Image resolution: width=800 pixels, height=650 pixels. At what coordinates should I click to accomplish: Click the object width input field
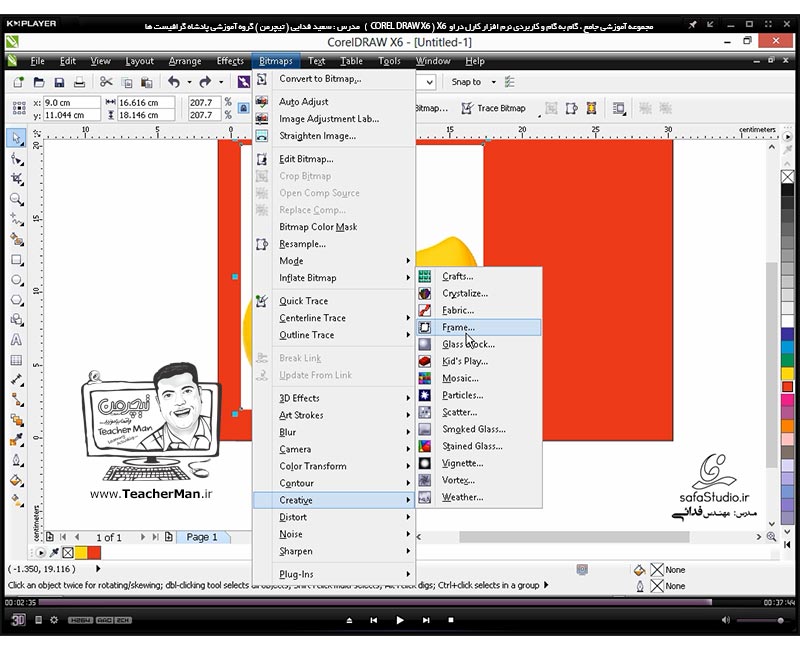(x=146, y=103)
